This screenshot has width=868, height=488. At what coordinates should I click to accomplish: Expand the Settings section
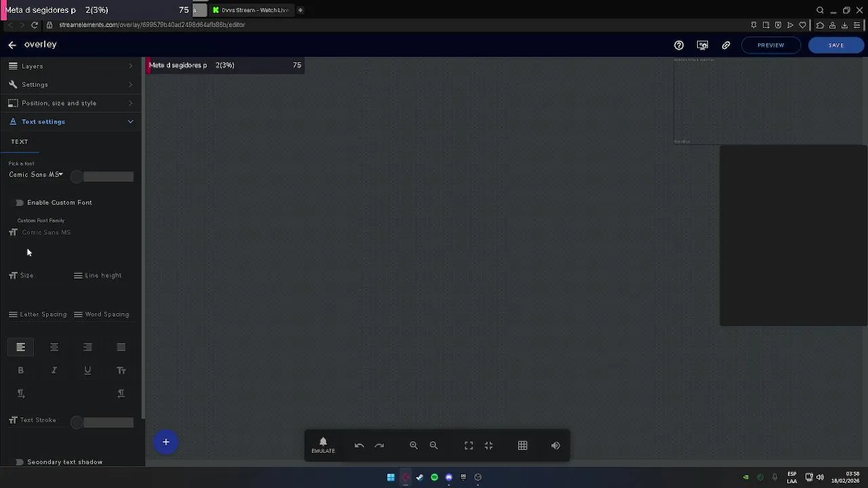[x=71, y=85]
